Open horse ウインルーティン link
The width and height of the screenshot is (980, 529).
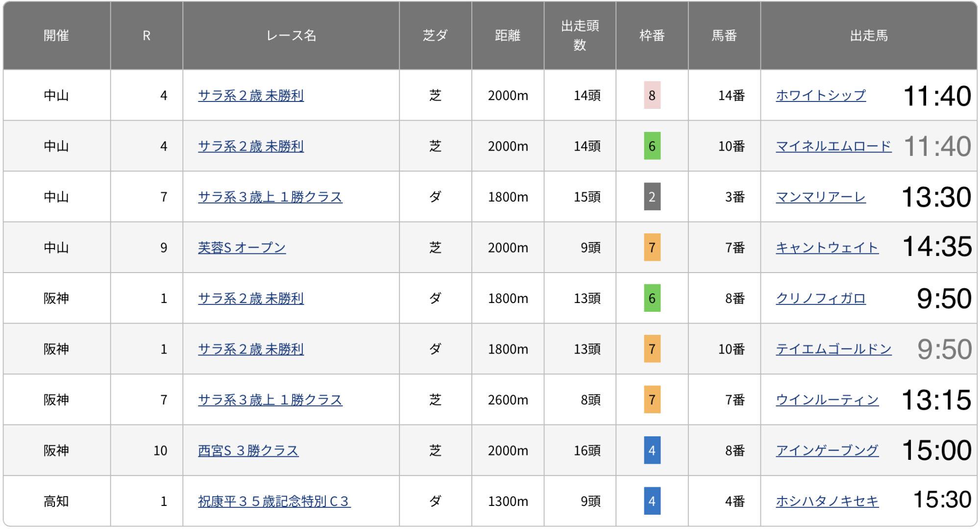(827, 400)
